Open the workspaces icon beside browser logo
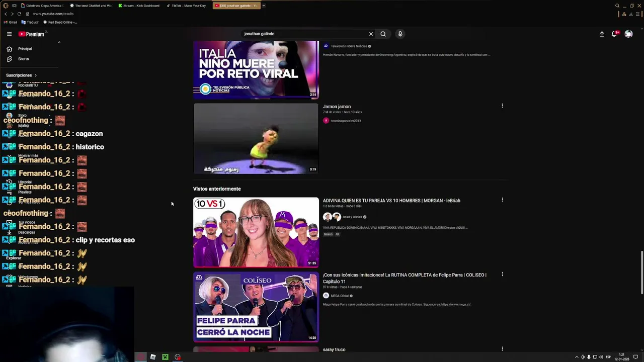 (14, 6)
